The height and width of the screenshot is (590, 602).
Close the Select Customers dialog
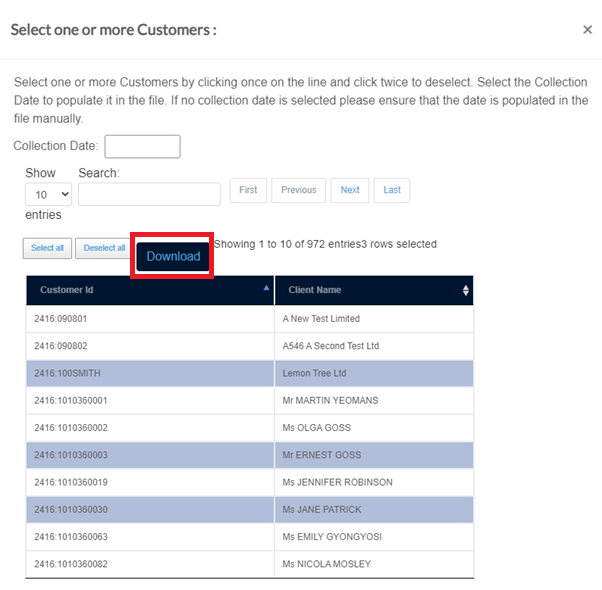587,30
